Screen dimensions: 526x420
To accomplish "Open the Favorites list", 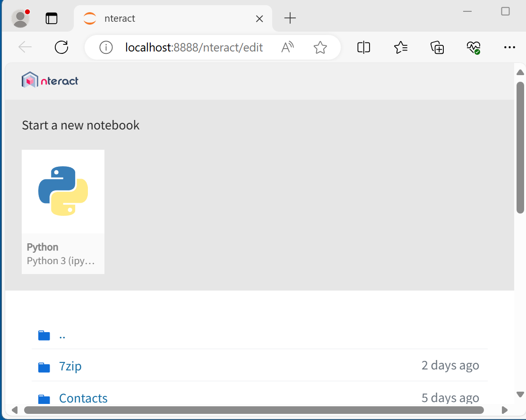I will point(401,48).
